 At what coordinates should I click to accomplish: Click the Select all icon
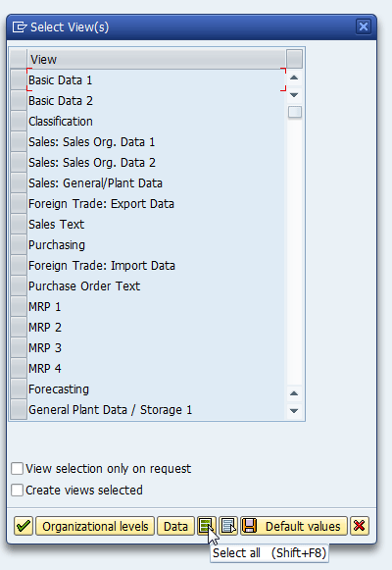click(x=206, y=526)
